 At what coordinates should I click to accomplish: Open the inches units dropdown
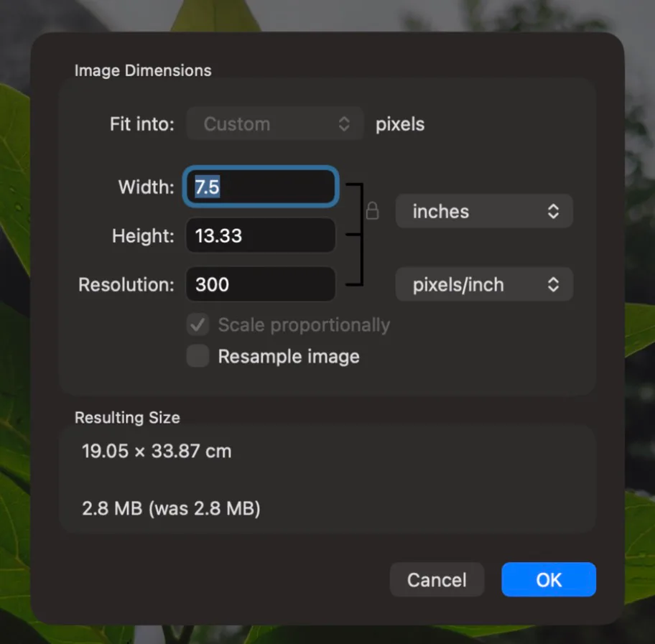point(484,211)
